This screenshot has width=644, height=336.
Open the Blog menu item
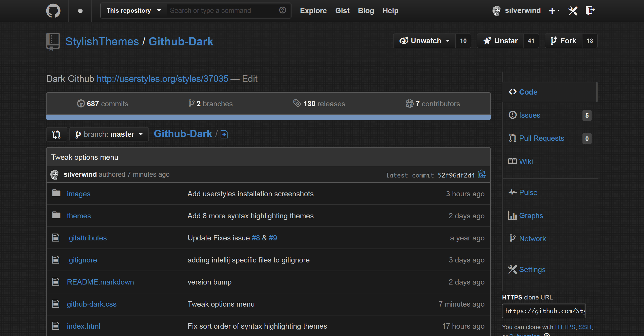[x=366, y=11]
